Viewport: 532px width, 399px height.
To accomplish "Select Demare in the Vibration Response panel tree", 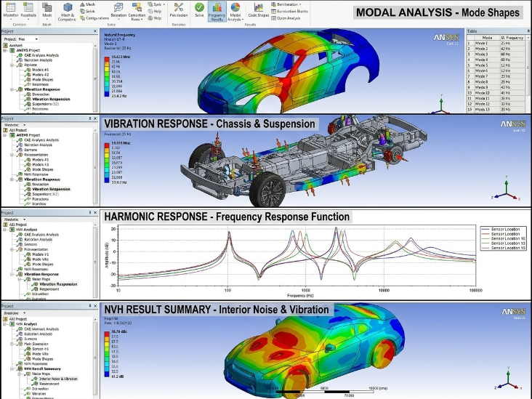I will pos(31,150).
